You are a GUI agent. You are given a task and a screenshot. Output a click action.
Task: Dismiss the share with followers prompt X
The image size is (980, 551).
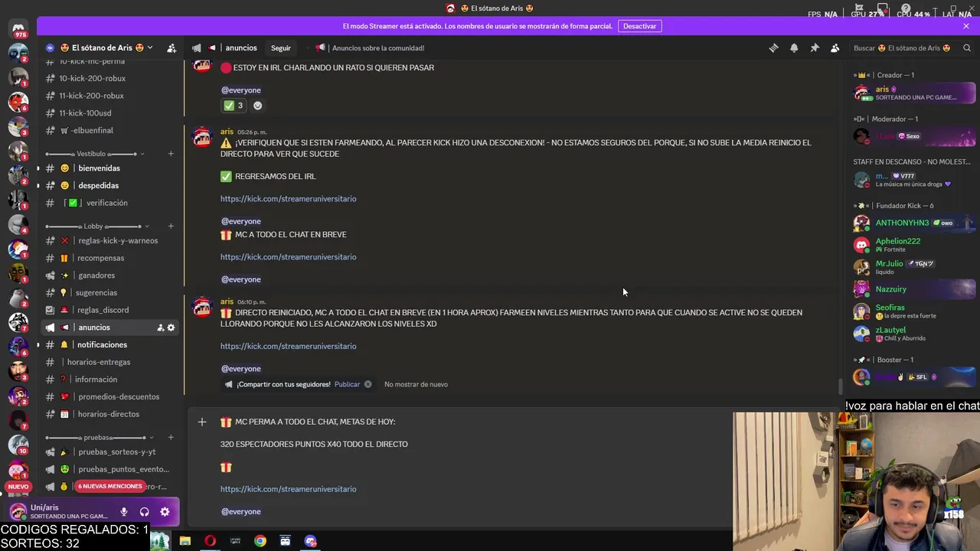[x=367, y=384]
